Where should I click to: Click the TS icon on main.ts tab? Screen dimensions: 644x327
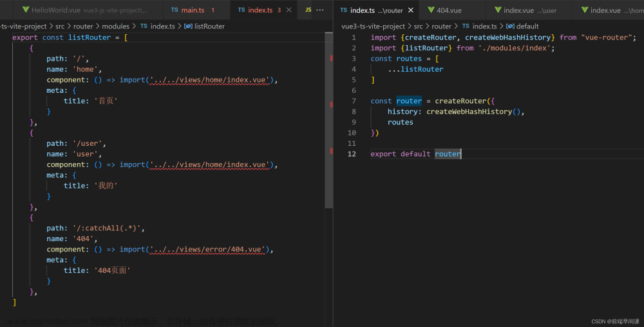[175, 10]
